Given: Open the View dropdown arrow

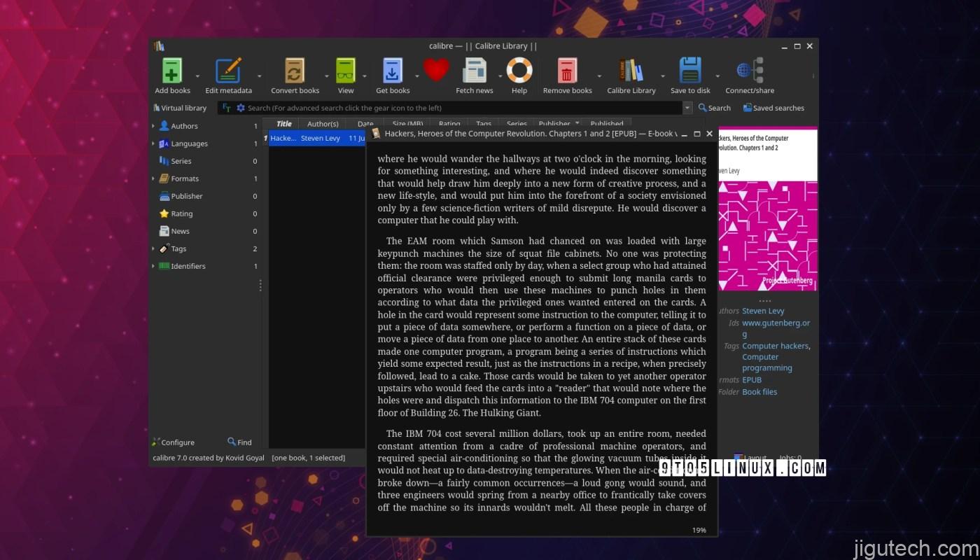Looking at the screenshot, I should [364, 76].
